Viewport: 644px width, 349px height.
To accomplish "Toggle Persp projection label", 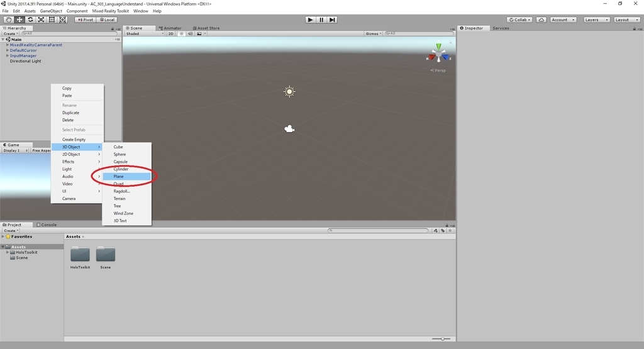I will tap(438, 70).
